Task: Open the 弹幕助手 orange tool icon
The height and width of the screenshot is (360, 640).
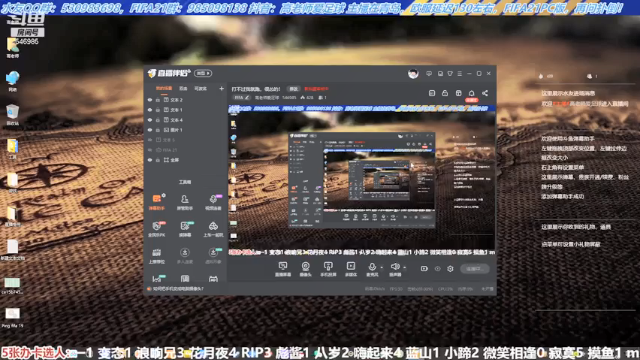Action: click(x=157, y=201)
